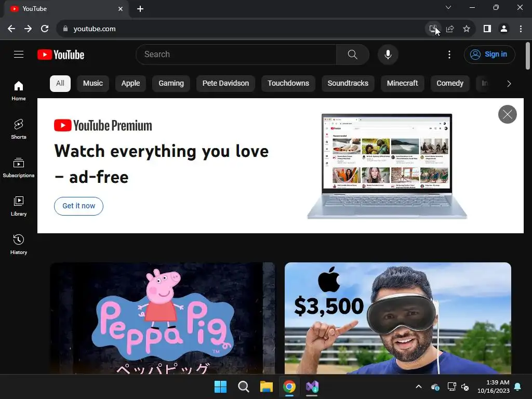Click Chrome icon in taskbar
Screen dimensions: 532x399
pyautogui.click(x=289, y=387)
